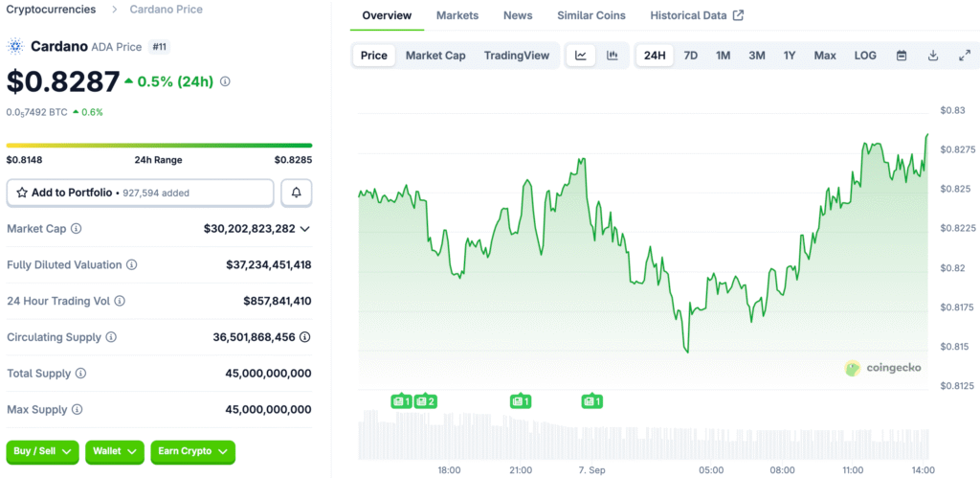Click the 24h Range progress bar
Screen dimensions: 980x478
pyautogui.click(x=160, y=146)
